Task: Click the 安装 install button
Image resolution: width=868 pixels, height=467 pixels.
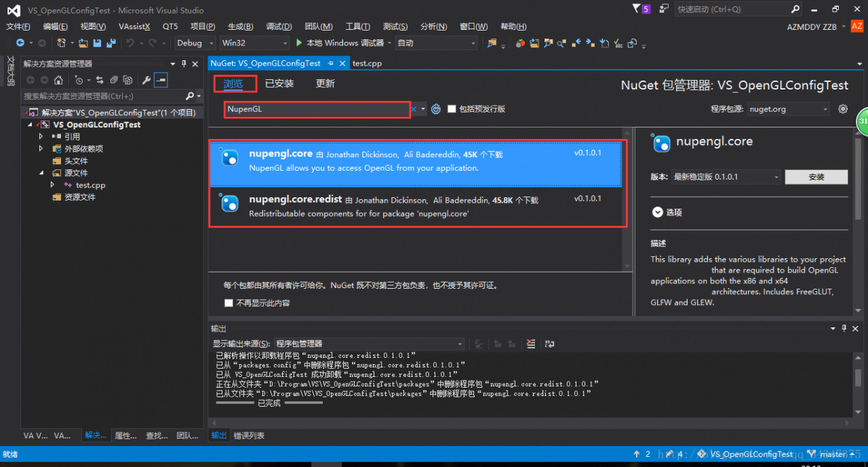Action: coord(816,177)
